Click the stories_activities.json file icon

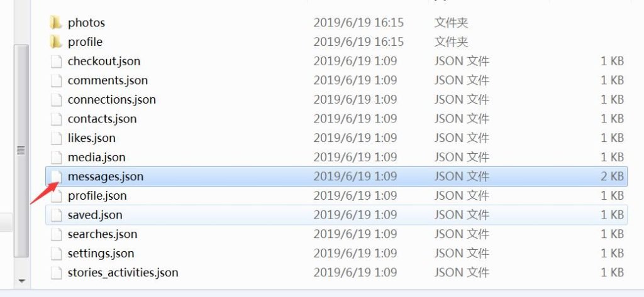(x=56, y=273)
